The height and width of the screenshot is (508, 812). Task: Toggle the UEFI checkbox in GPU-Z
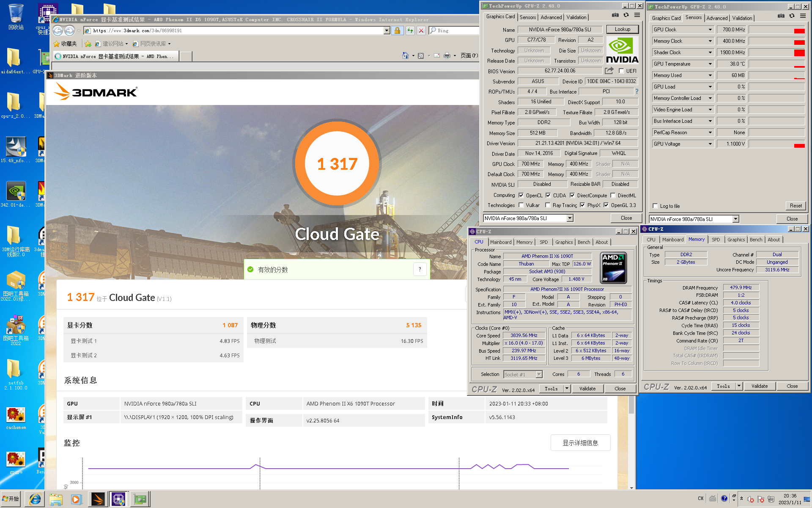pyautogui.click(x=621, y=71)
